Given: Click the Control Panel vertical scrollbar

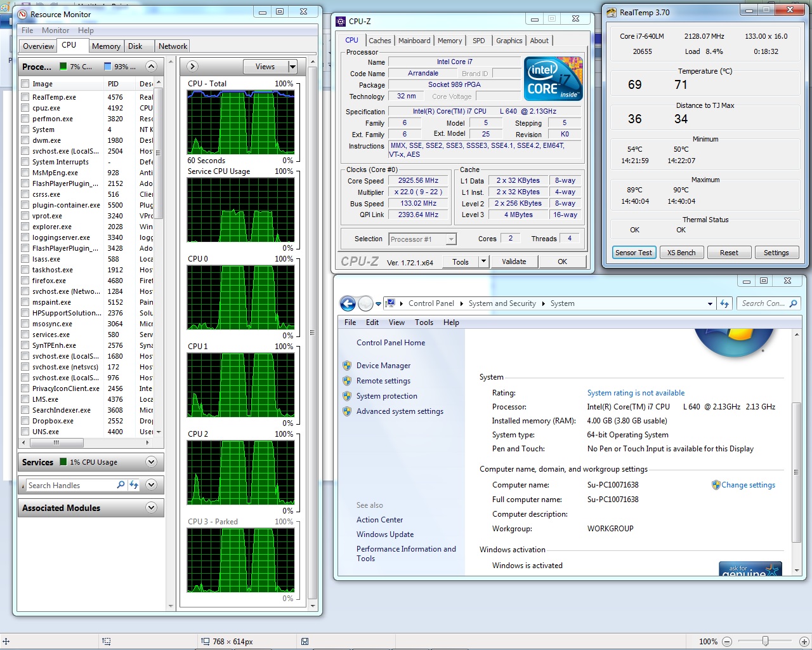Looking at the screenshot, I should point(797,472).
